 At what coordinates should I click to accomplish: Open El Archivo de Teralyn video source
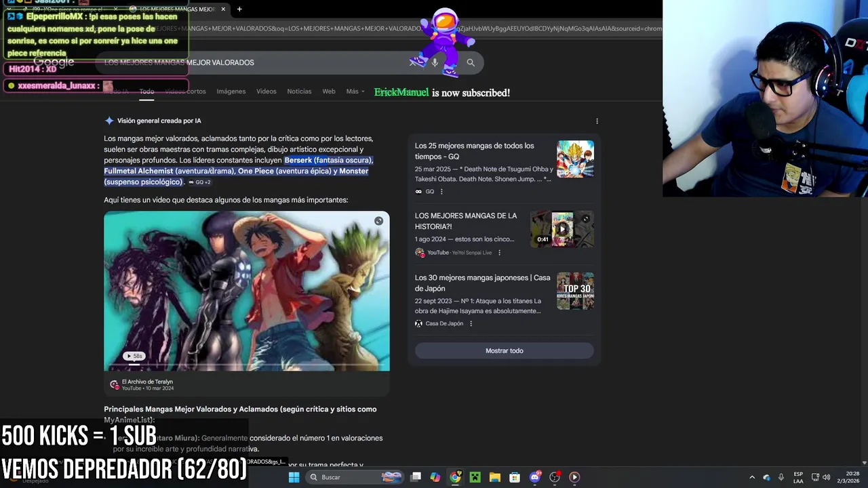[x=147, y=385]
